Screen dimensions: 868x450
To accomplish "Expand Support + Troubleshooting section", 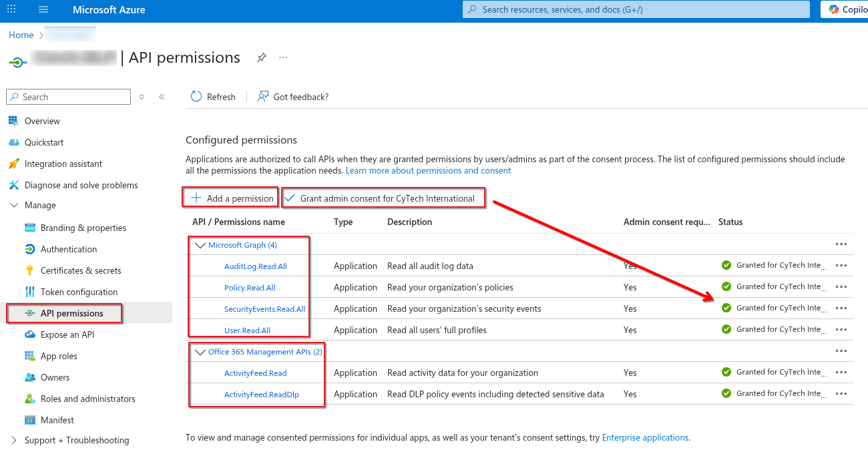I will click(14, 440).
